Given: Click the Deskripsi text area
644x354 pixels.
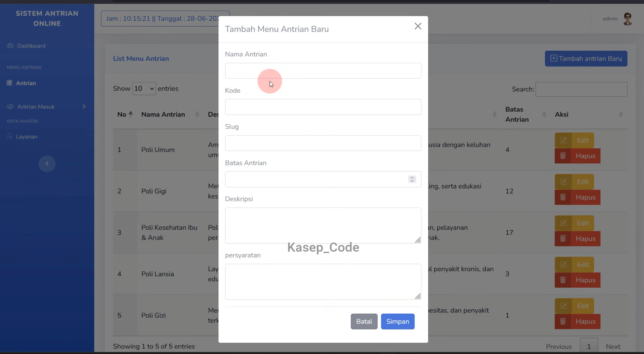Looking at the screenshot, I should (x=323, y=225).
